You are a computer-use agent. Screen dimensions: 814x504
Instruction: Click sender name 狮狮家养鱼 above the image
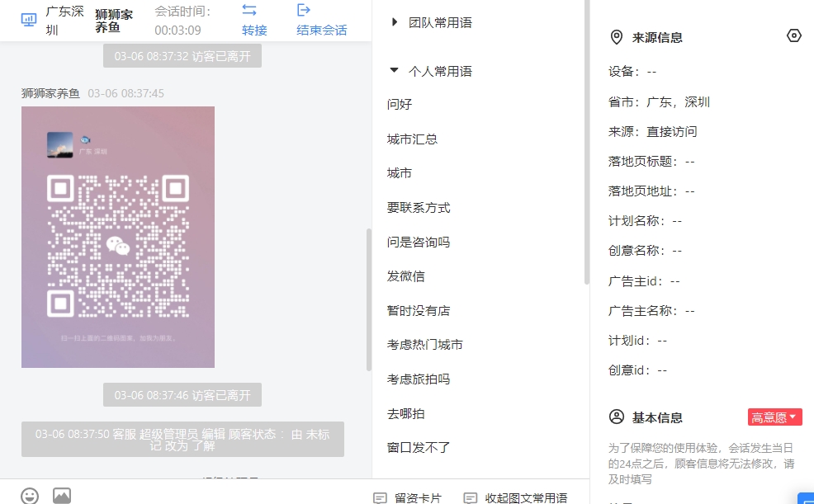tap(50, 93)
